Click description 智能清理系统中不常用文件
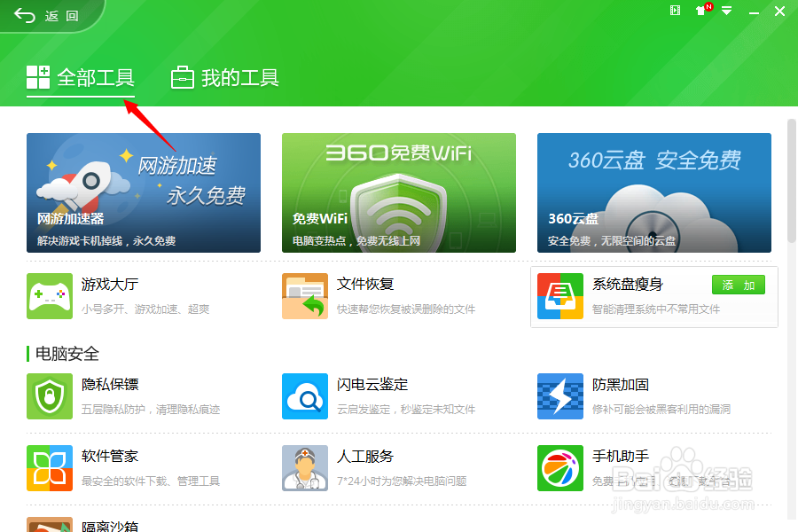This screenshot has width=798, height=532. pos(656,309)
